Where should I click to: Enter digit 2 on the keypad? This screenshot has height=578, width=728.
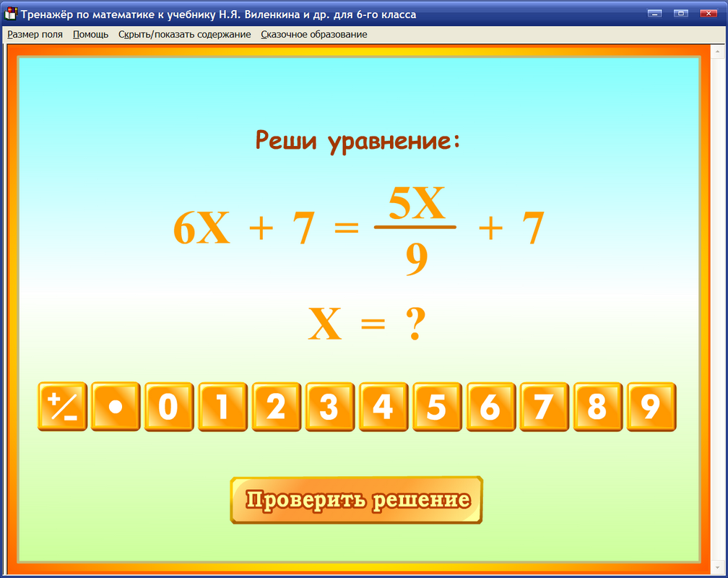click(x=276, y=407)
